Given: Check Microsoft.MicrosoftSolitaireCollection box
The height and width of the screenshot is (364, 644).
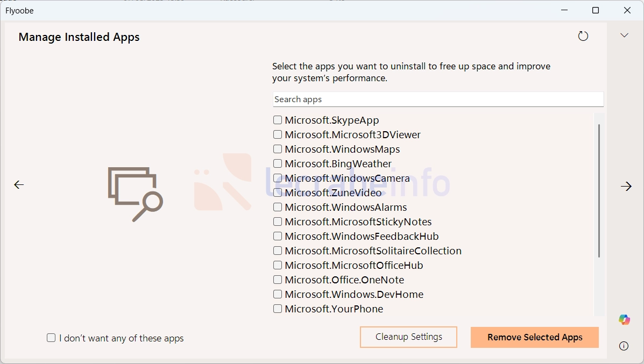Looking at the screenshot, I should [278, 251].
